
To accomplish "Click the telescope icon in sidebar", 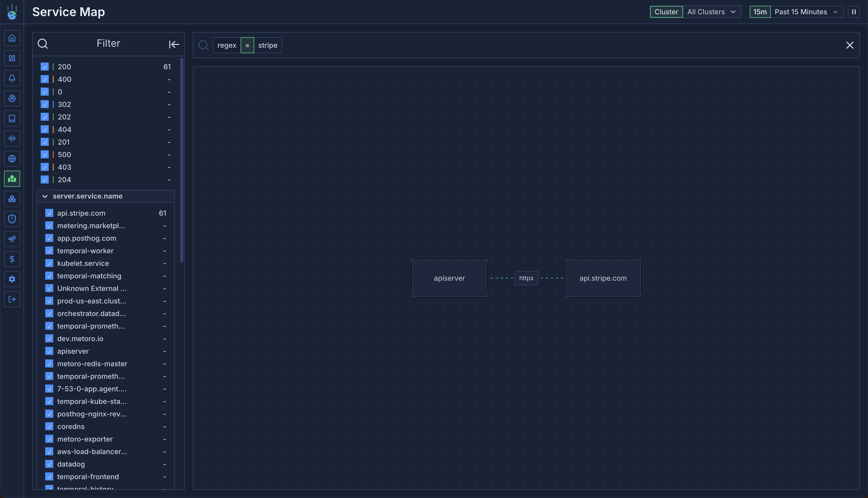I will 12,239.
